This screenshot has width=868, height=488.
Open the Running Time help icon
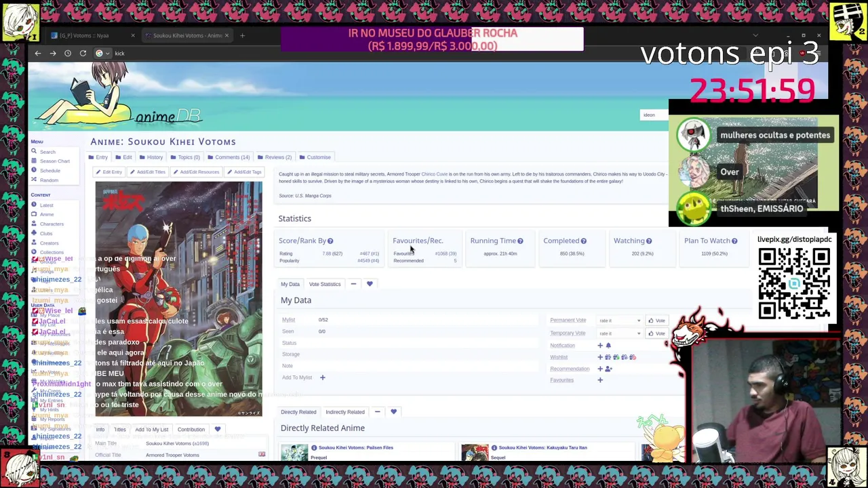click(x=520, y=241)
